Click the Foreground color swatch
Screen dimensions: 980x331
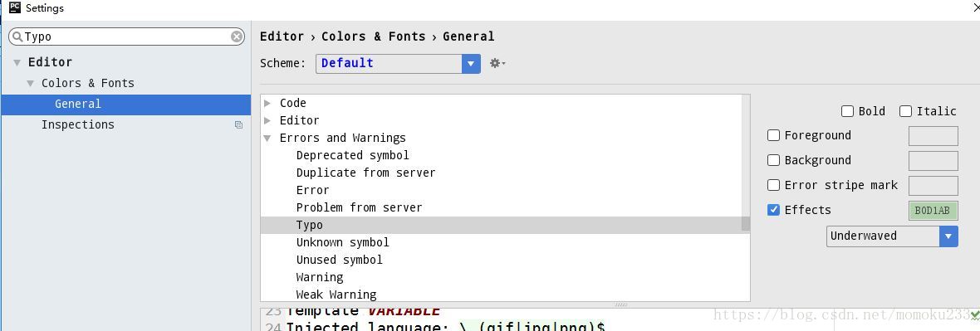pyautogui.click(x=933, y=135)
